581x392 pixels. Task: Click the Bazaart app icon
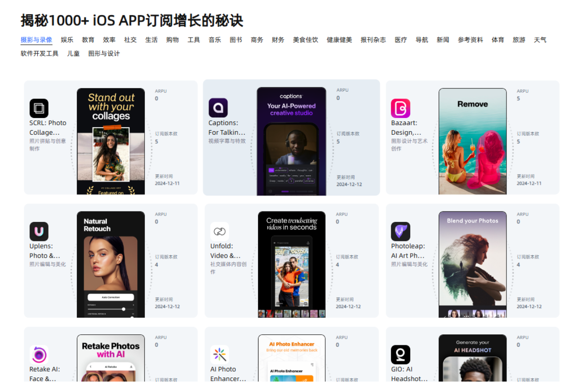tap(401, 108)
